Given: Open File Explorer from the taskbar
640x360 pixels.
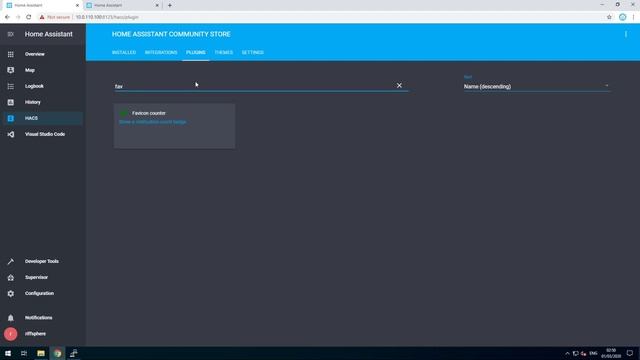Looking at the screenshot, I should pyautogui.click(x=41, y=353).
